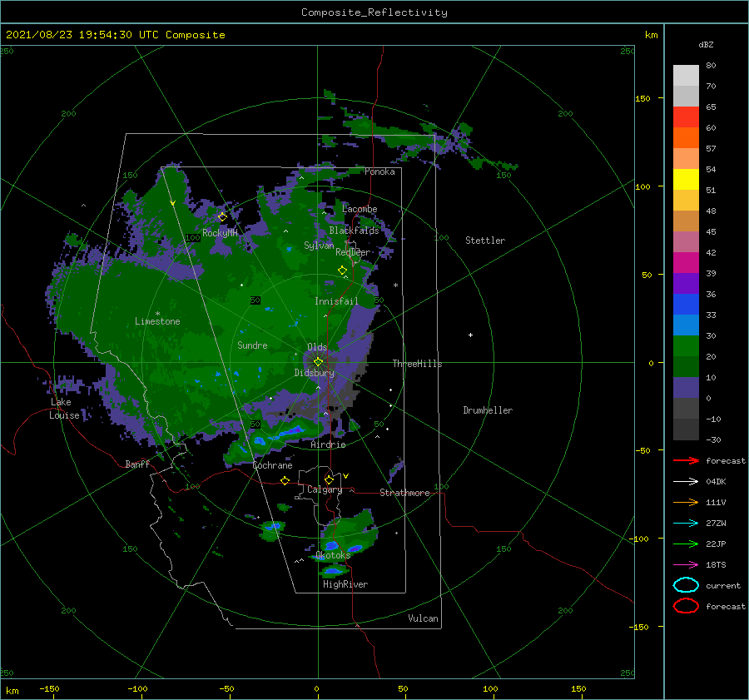749x700 pixels.
Task: Click the RedDeer city label
Action: click(x=353, y=252)
